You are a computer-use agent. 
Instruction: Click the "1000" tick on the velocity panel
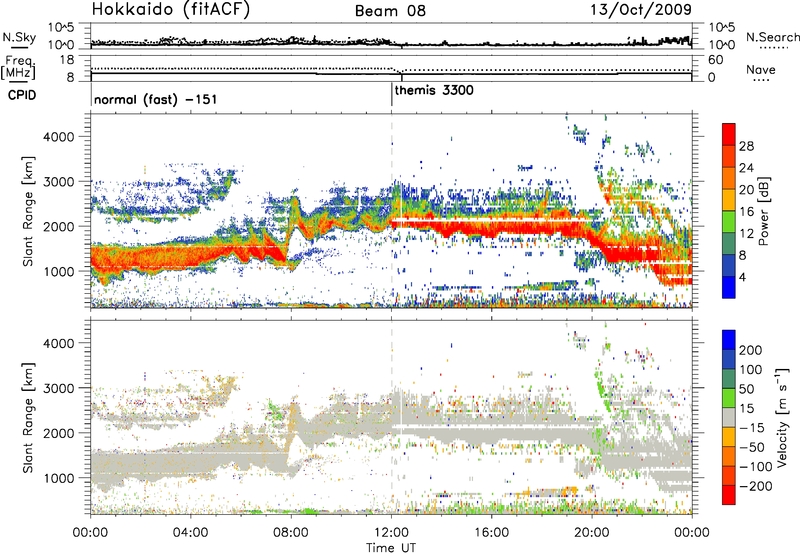click(x=58, y=478)
